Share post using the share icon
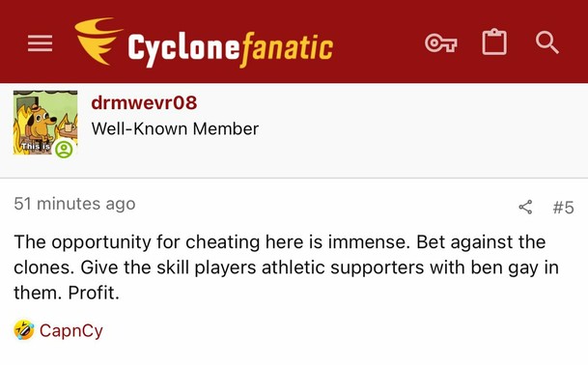The height and width of the screenshot is (365, 588). coord(525,207)
